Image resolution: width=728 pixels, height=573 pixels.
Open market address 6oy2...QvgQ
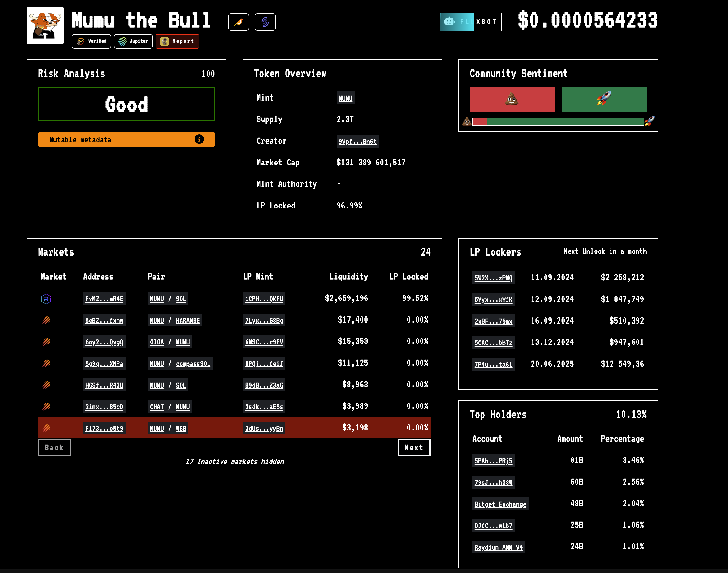click(104, 342)
